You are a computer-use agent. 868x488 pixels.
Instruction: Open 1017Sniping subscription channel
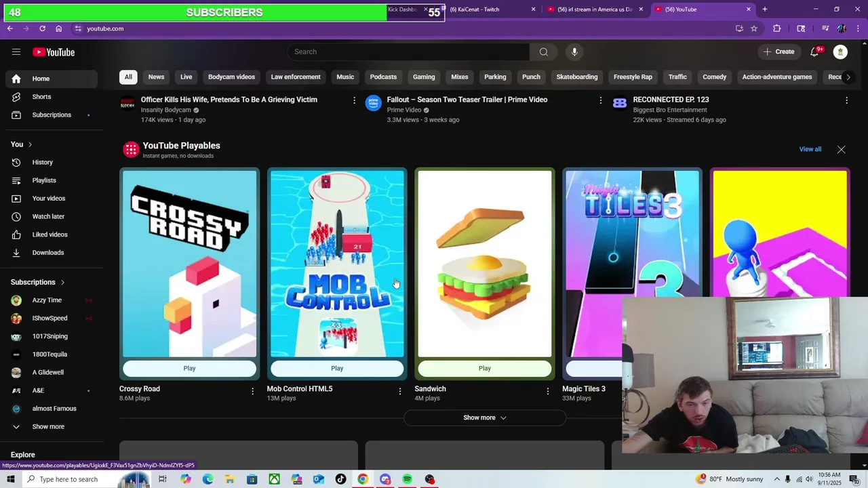click(x=52, y=336)
